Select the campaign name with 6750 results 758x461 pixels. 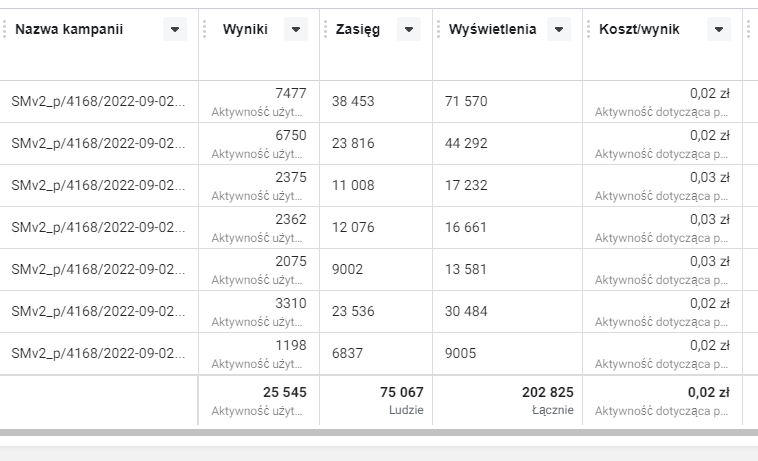(x=97, y=144)
